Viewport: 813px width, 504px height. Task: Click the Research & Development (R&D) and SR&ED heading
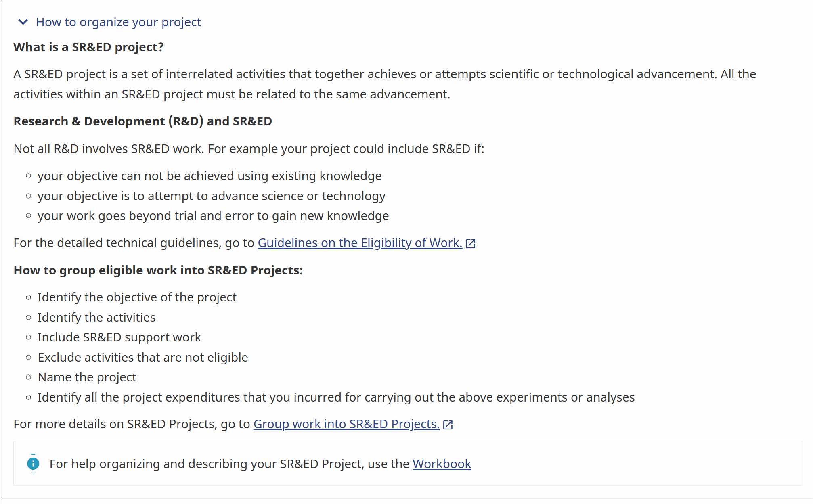coord(142,121)
